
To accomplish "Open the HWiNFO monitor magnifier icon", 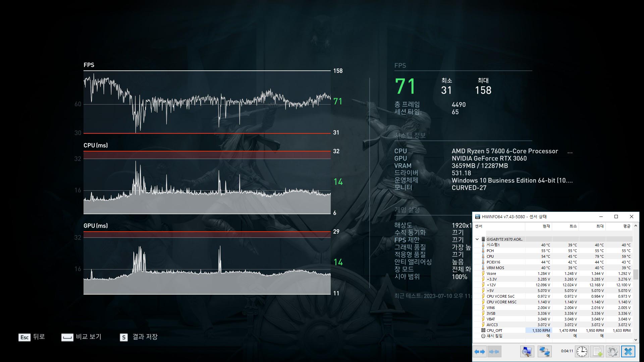I will 527,352.
